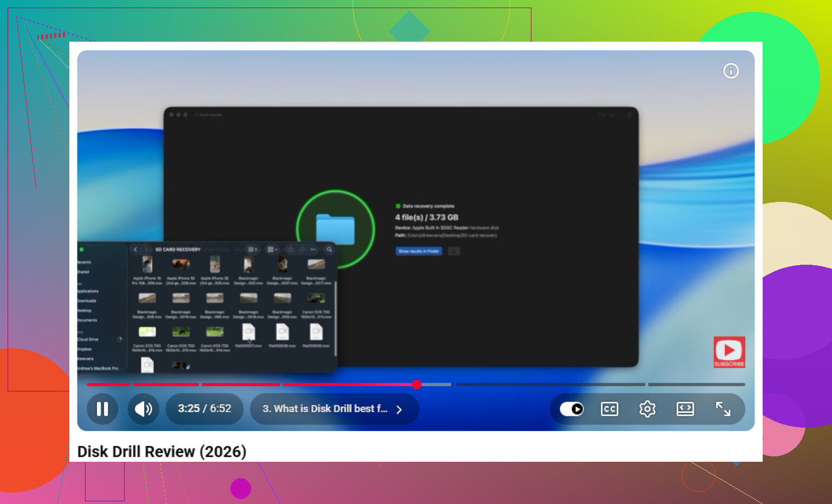The image size is (832, 504).
Task: Select Canon EOS 70D ...015.mov thumbnail
Action: point(181,331)
